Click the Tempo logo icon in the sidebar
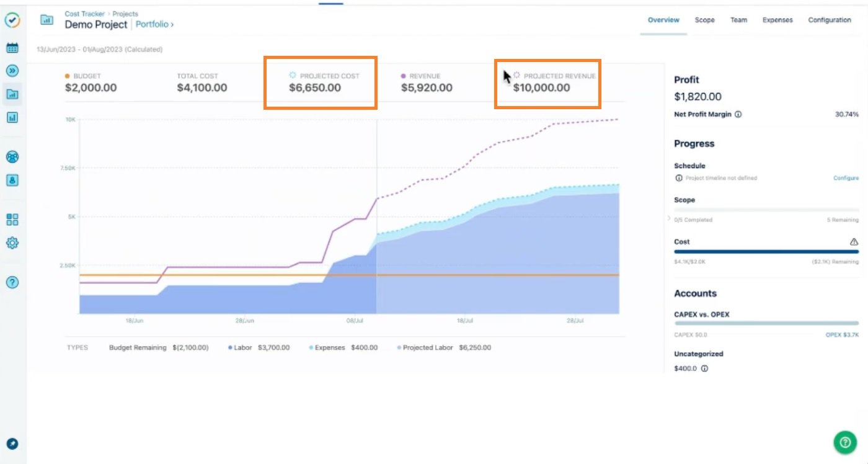868x464 pixels. click(x=12, y=20)
